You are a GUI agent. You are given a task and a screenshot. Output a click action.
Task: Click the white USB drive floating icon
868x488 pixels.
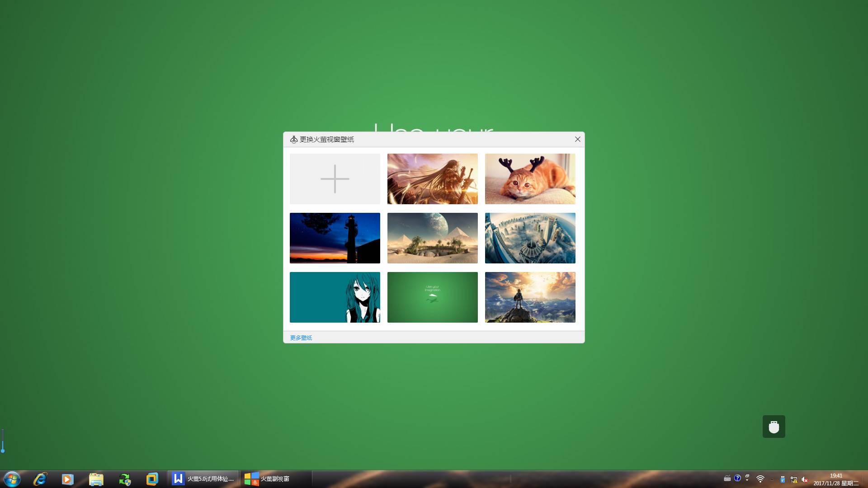pyautogui.click(x=774, y=427)
